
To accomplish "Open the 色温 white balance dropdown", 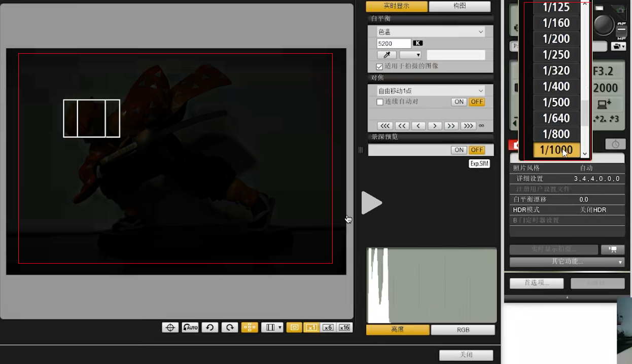I will click(431, 32).
